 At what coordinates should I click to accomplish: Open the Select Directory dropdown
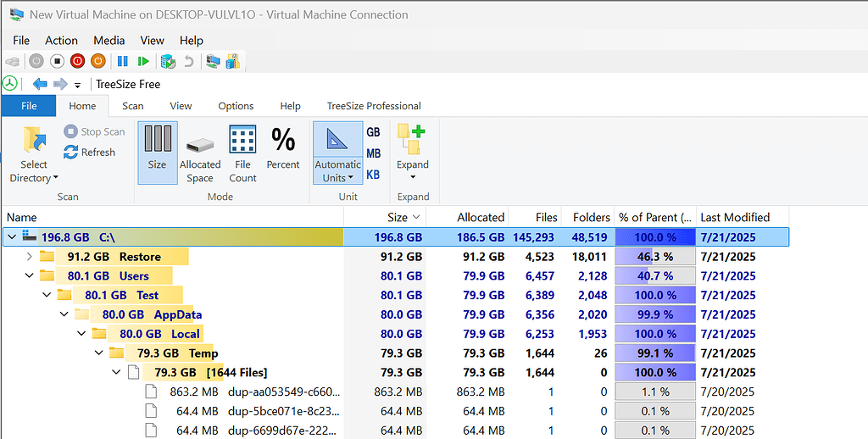pos(34,178)
